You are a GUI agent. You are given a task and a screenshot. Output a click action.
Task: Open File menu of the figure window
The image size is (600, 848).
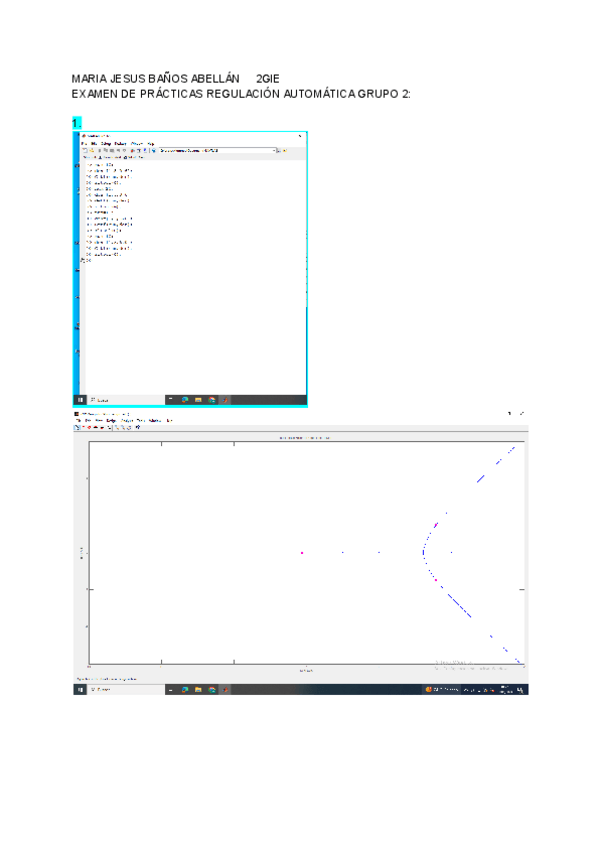(x=78, y=420)
